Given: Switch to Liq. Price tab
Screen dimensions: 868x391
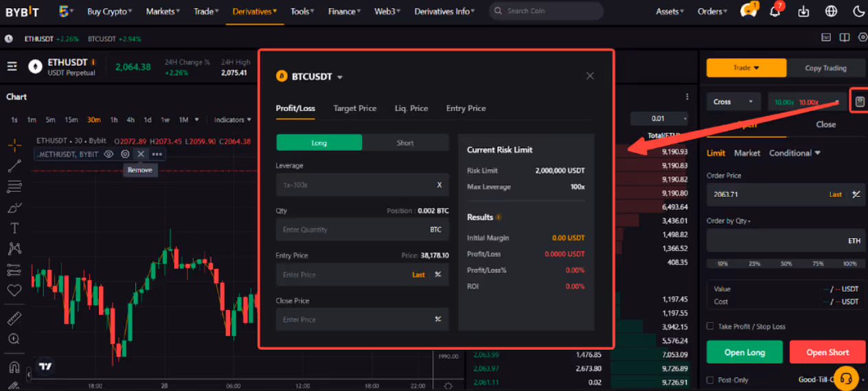Looking at the screenshot, I should click(411, 108).
